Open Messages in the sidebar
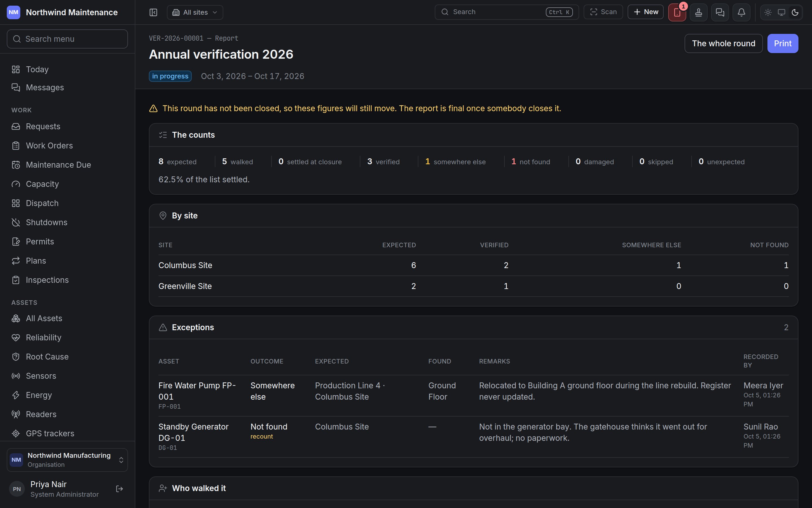 point(67,87)
